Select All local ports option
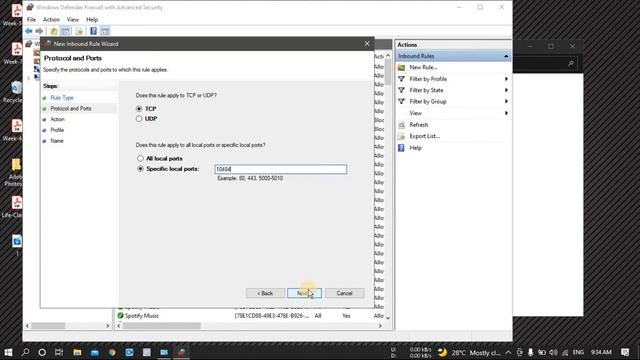The image size is (640, 360). click(140, 158)
